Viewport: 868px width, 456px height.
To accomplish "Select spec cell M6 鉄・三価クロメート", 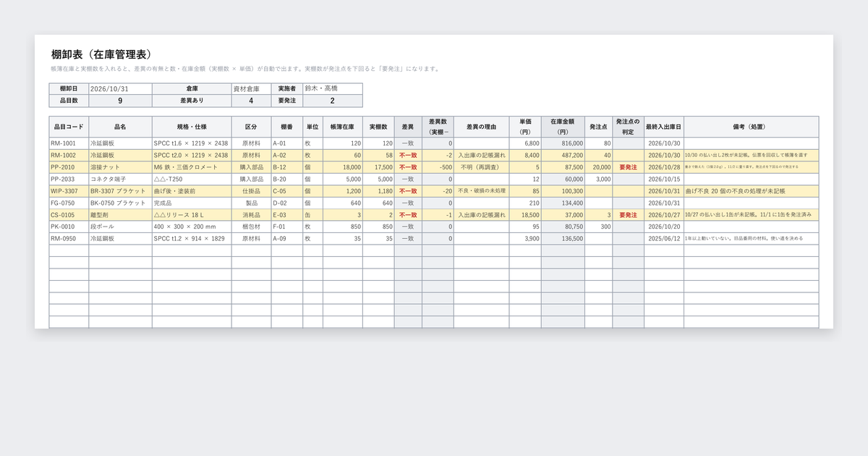I will tap(192, 167).
